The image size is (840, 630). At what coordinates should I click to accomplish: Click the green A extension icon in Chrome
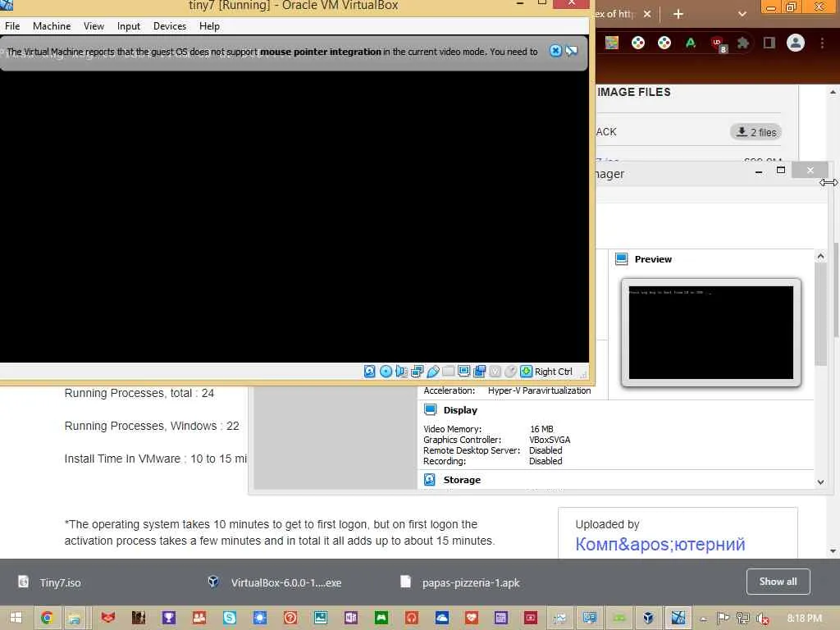691,43
